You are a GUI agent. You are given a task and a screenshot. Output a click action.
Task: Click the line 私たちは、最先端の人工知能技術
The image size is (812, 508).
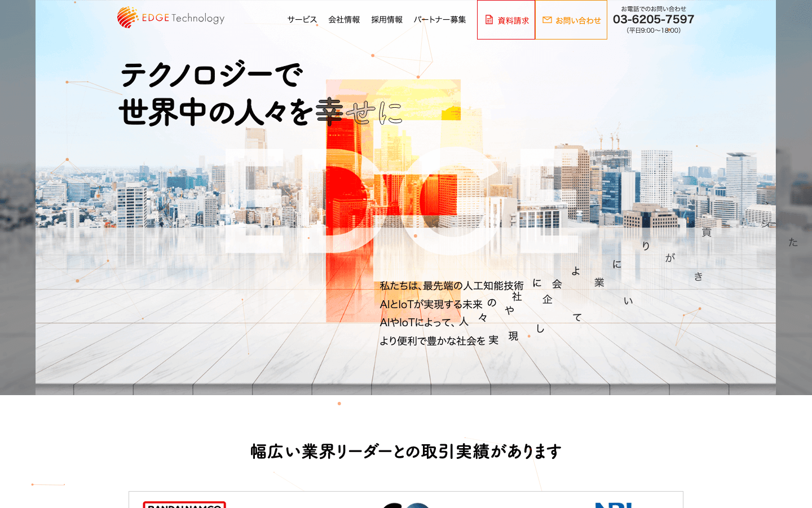(x=452, y=286)
